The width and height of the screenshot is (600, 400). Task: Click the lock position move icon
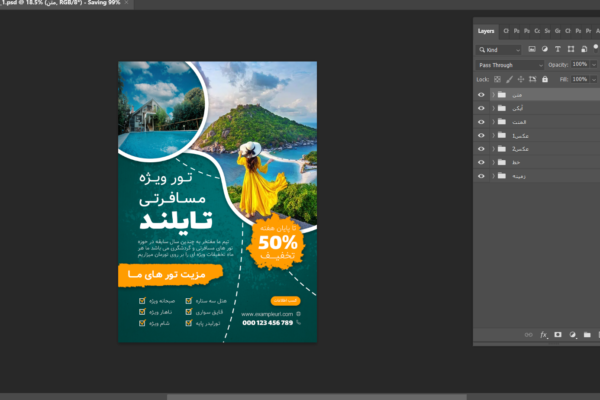click(x=519, y=78)
